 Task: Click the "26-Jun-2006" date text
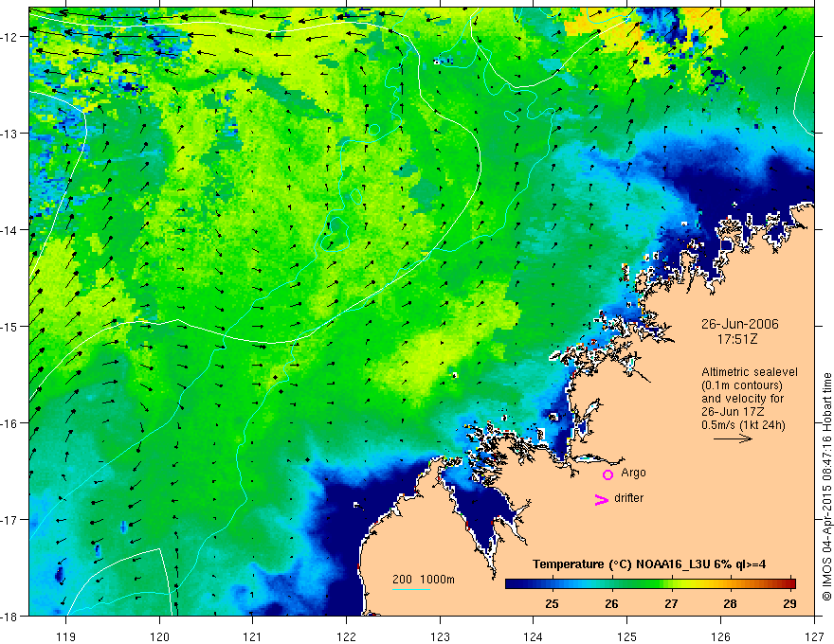coord(739,324)
